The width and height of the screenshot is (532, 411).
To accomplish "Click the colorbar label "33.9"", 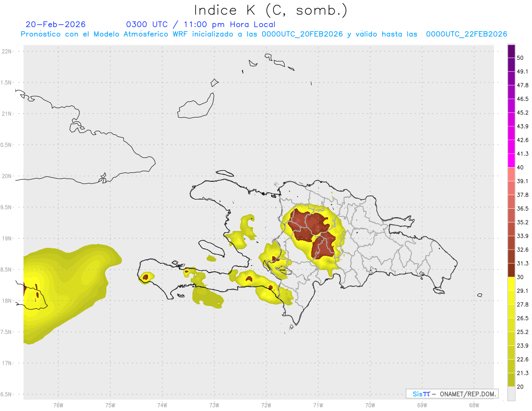I will 523,236.
